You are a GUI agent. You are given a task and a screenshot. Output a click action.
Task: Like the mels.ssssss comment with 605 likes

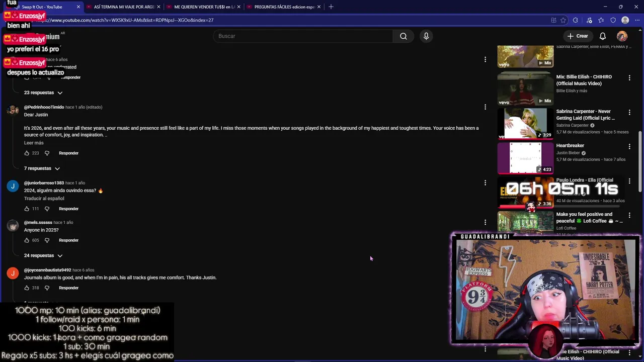point(27,240)
